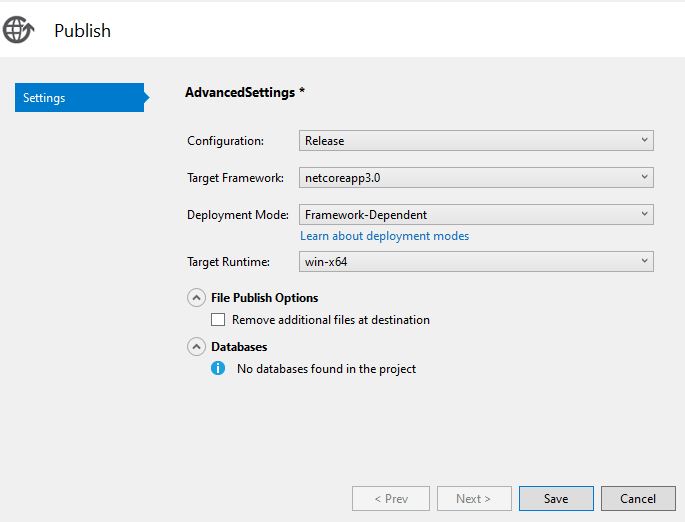Open Target Framework dropdown arrow
Image resolution: width=685 pixels, height=522 pixels.
644,177
